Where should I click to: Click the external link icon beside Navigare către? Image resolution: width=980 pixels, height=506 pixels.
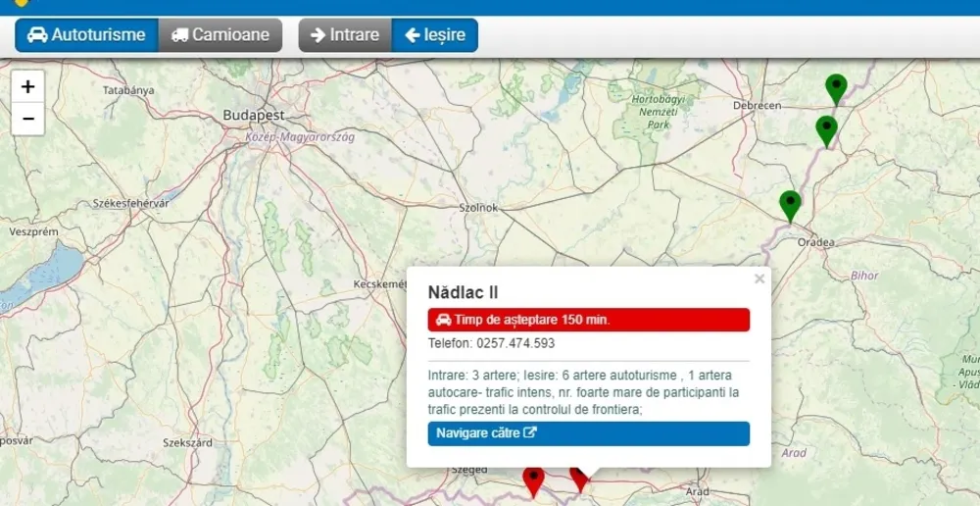click(x=530, y=432)
